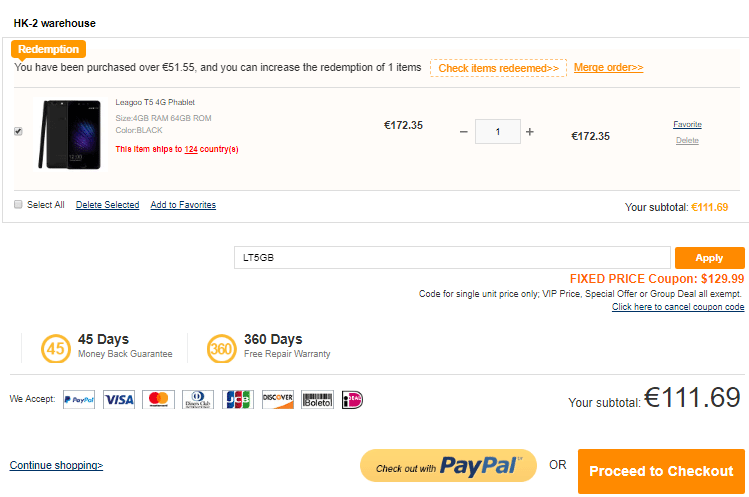Open Check items redeemed link
749x497 pixels.
(x=498, y=68)
